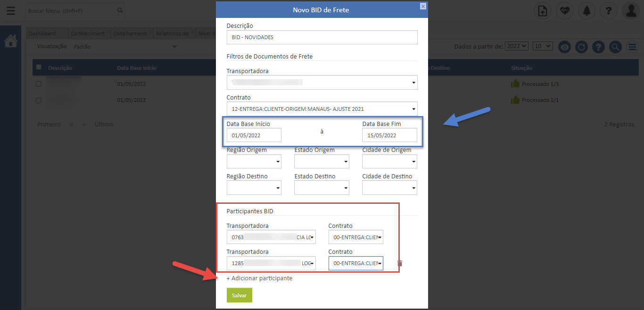Switch to the Dashboard tab

coord(42,34)
